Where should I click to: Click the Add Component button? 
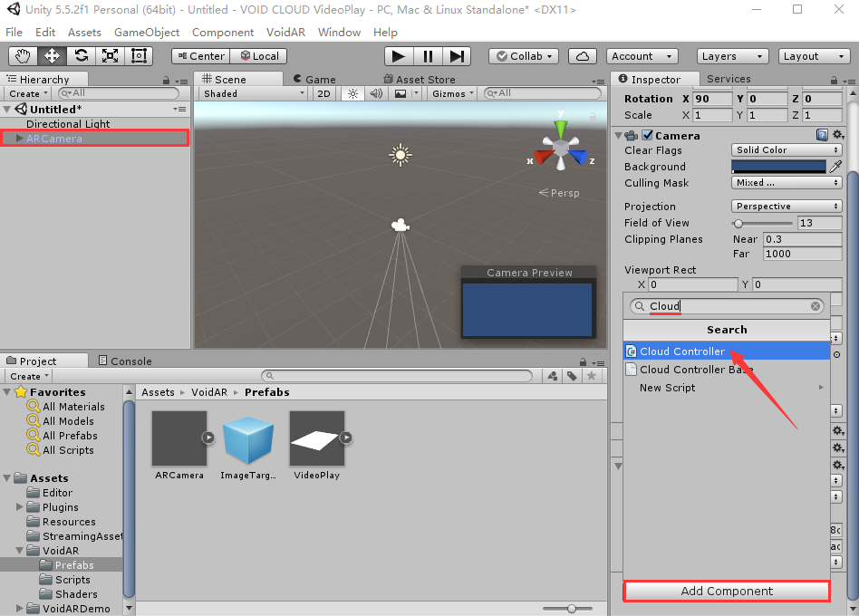pyautogui.click(x=727, y=592)
